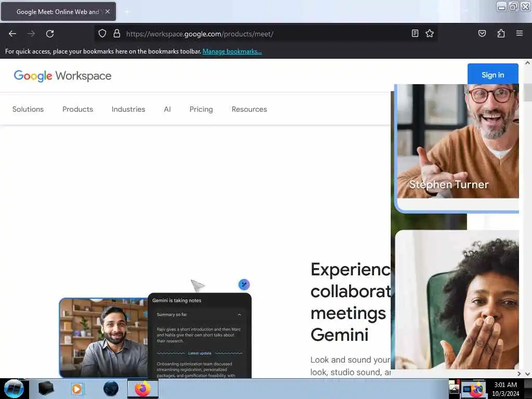Viewport: 532px width, 399px height.
Task: Open the AI menu item
Action: pyautogui.click(x=167, y=109)
